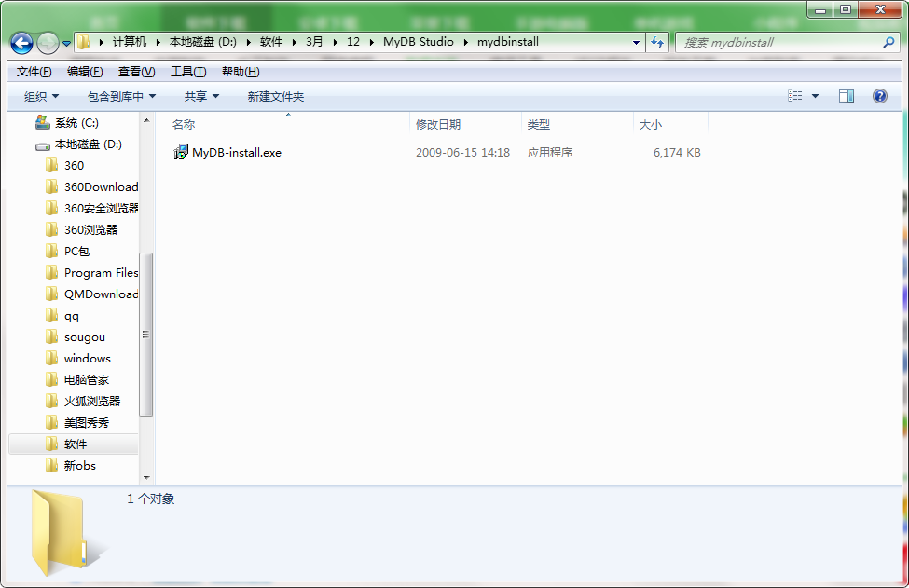Click the folder icon in the address bar
This screenshot has height=588, width=909.
pos(83,42)
